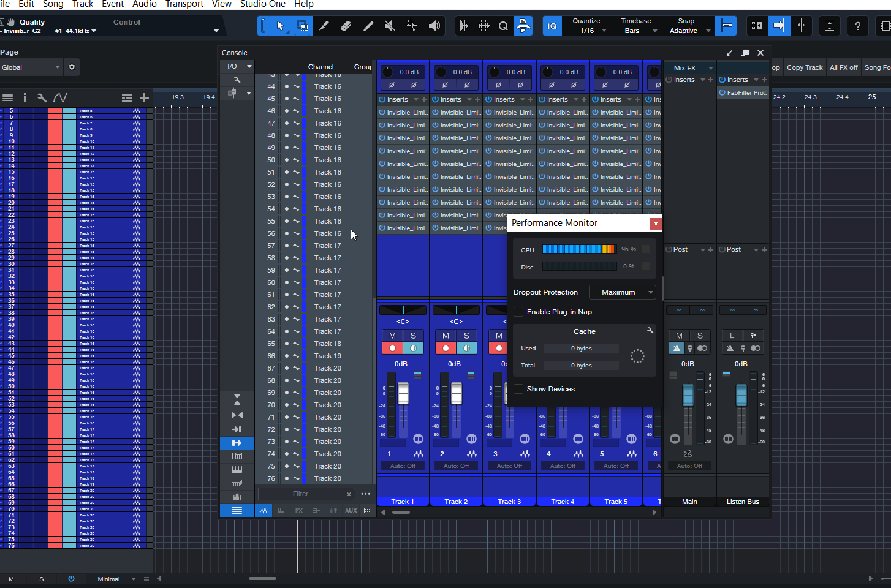This screenshot has width=891, height=588.
Task: Toggle visibility dot for channel 57
Action: (x=286, y=246)
